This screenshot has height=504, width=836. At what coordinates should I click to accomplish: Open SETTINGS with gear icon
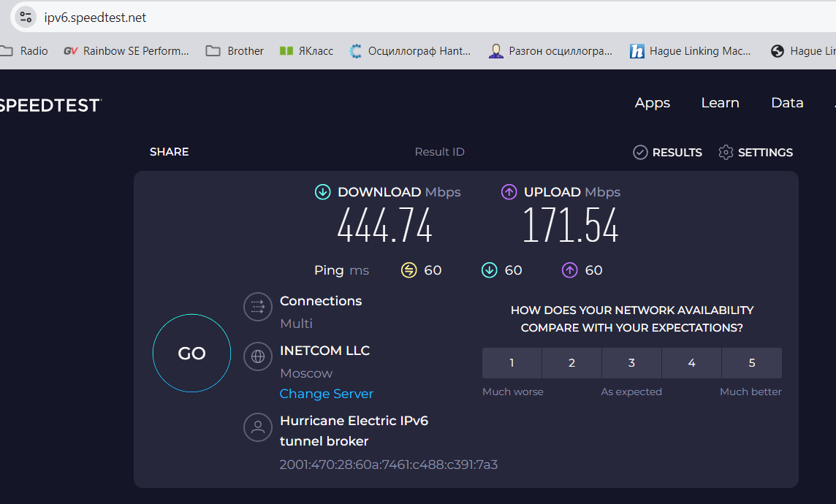click(756, 153)
